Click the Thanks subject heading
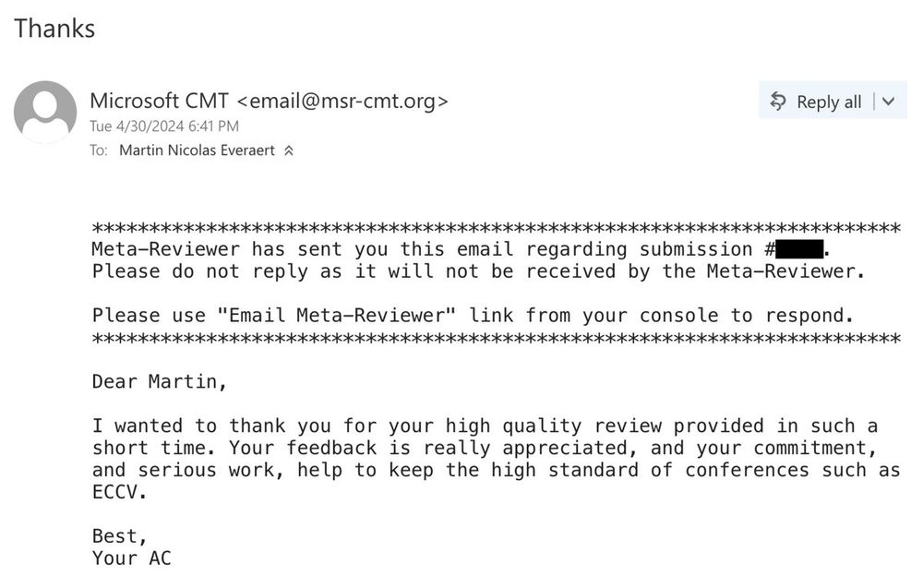 point(54,29)
